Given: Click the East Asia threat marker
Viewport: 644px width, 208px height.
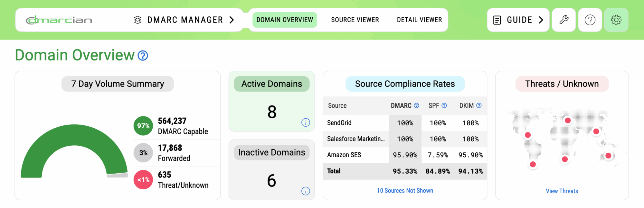Looking at the screenshot, I should 596,131.
